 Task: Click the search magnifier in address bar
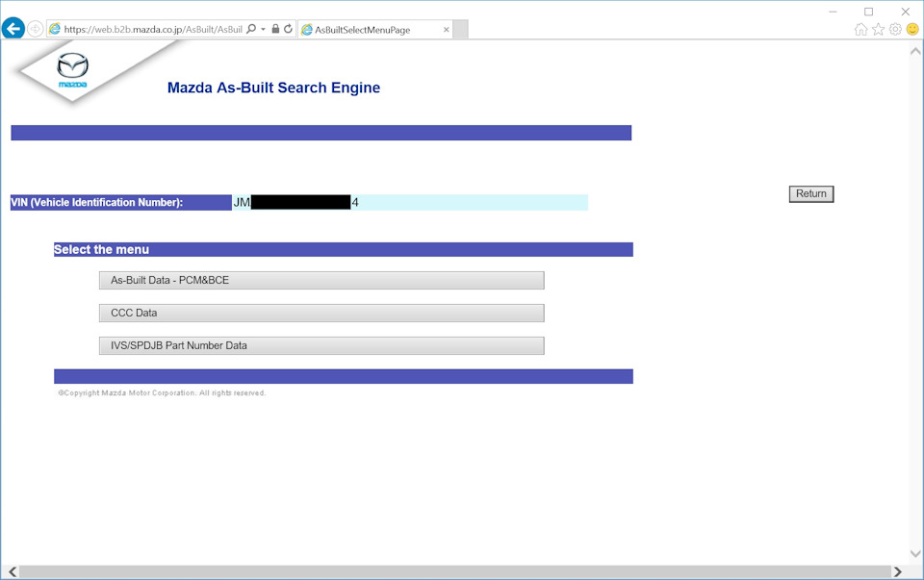[251, 29]
